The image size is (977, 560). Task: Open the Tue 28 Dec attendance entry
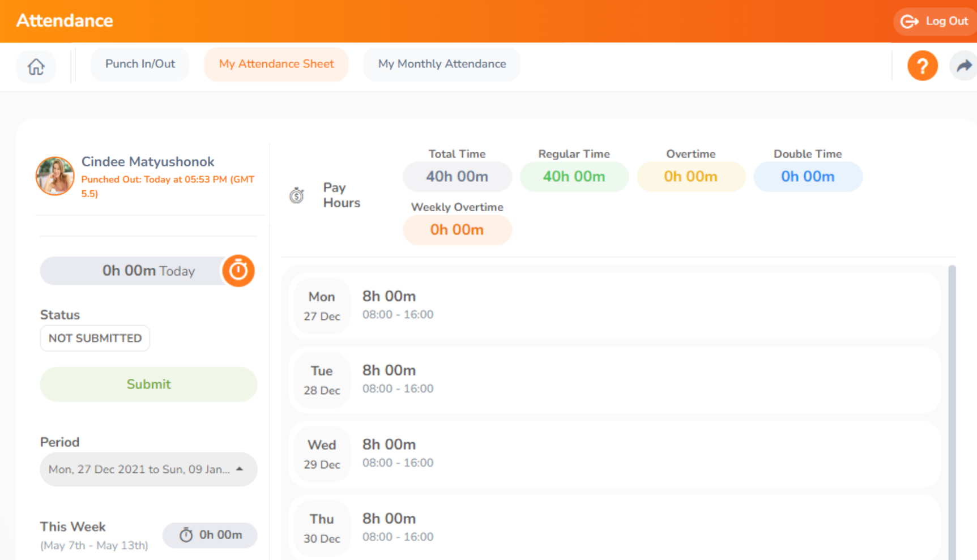615,380
